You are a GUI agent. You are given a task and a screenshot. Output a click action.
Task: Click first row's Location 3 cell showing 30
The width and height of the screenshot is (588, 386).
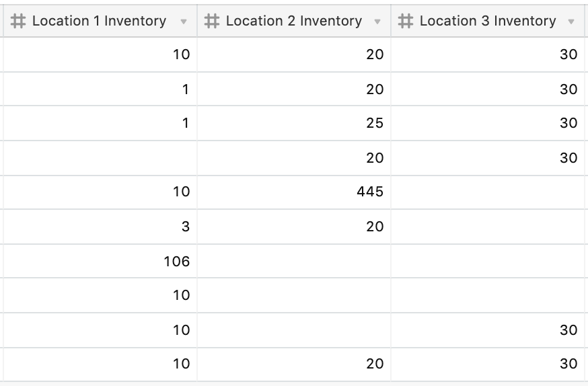[x=488, y=54]
